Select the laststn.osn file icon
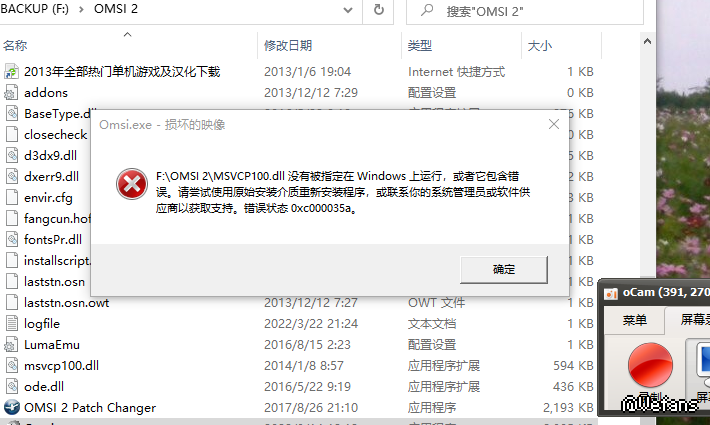710x425 pixels. [11, 281]
